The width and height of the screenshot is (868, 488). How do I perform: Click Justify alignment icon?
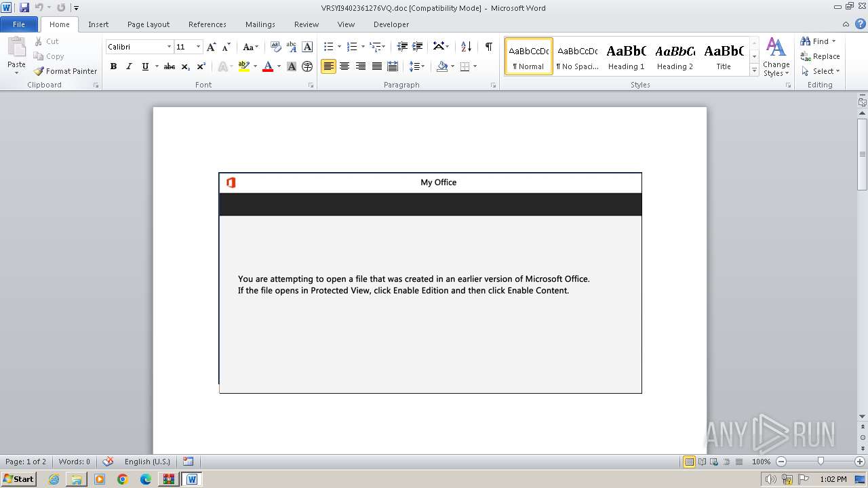[x=376, y=66]
